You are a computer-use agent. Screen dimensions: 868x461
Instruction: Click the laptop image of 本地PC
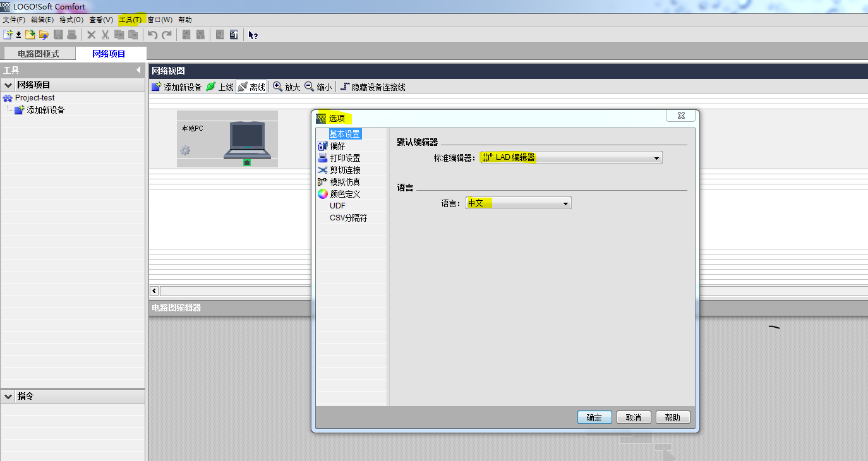click(247, 140)
